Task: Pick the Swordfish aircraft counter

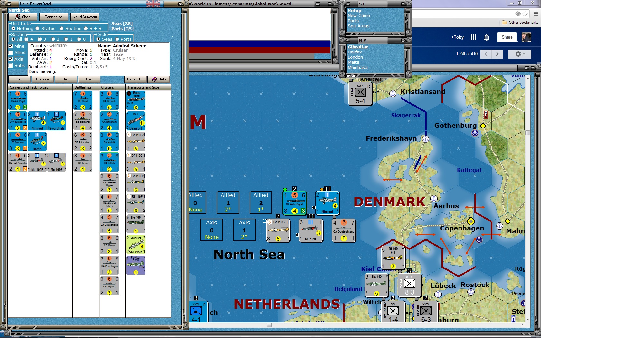Action: pos(57,121)
